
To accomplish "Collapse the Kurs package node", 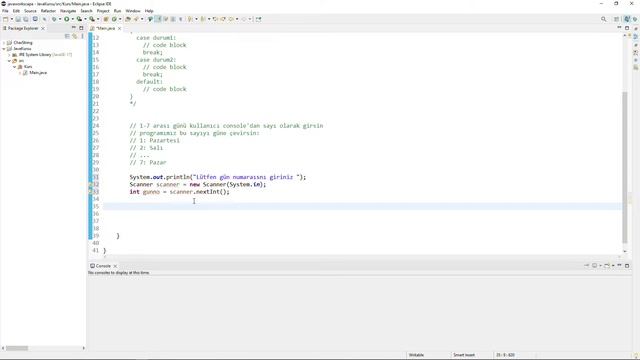I will [14, 67].
